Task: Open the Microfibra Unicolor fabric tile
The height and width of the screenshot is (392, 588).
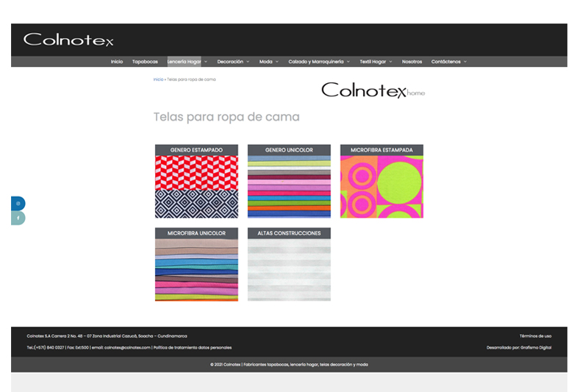Action: (196, 265)
